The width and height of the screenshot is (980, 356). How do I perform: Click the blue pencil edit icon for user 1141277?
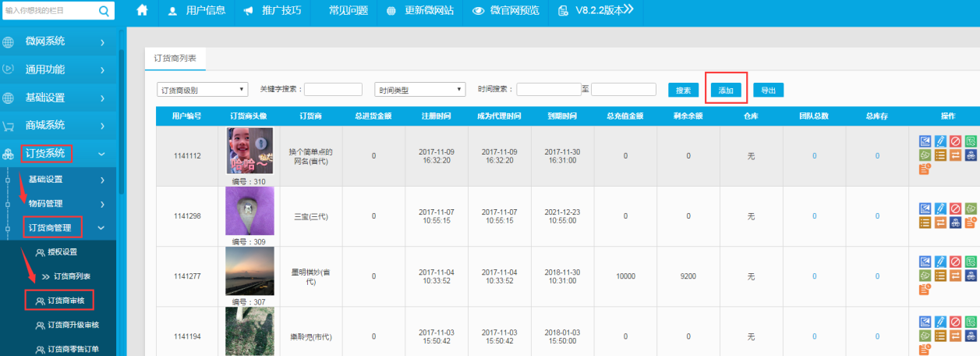click(940, 262)
